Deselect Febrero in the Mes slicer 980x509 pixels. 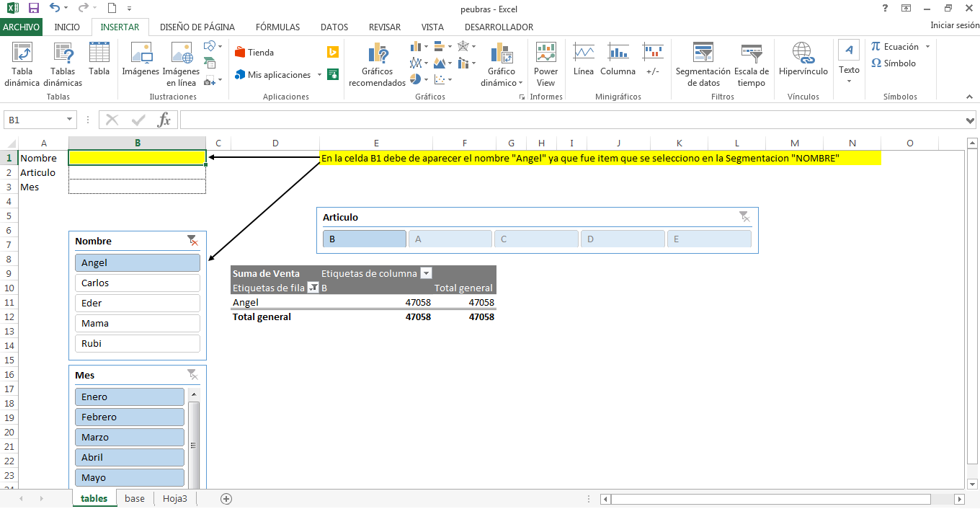point(129,417)
